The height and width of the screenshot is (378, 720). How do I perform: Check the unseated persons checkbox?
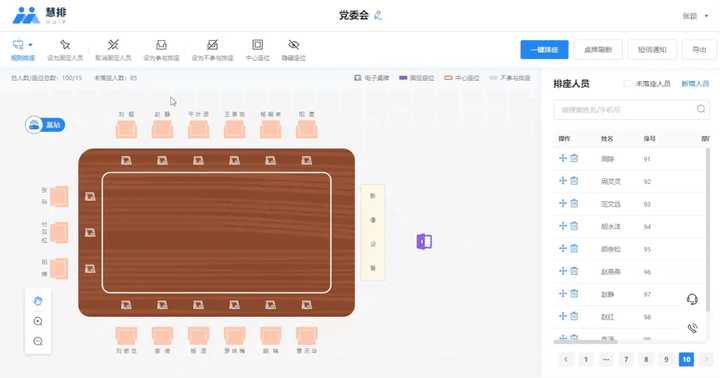(627, 84)
